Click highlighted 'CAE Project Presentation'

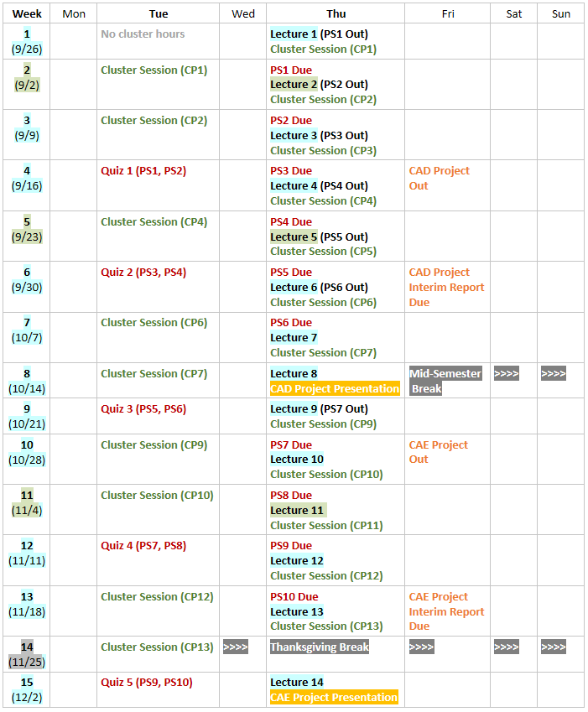coord(334,697)
